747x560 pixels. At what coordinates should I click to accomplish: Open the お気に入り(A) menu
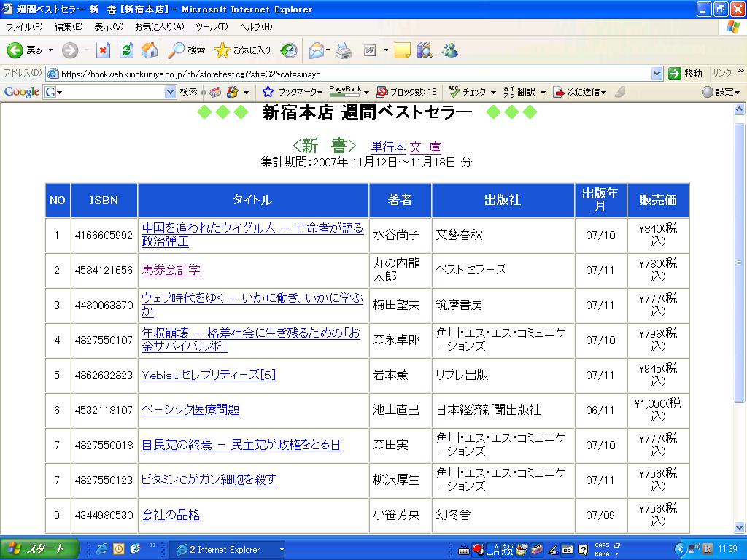coord(159,27)
